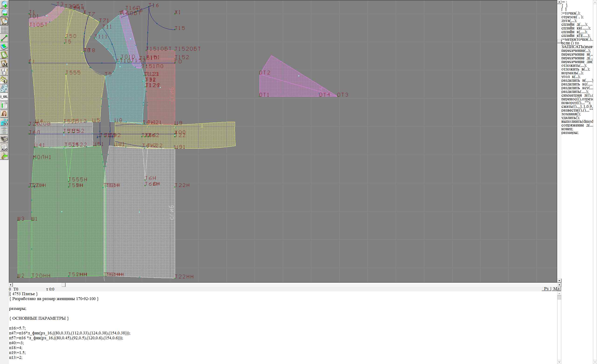The height and width of the screenshot is (364, 597).
Task: Click the zoom in magnifier icon
Action: tap(4, 4)
